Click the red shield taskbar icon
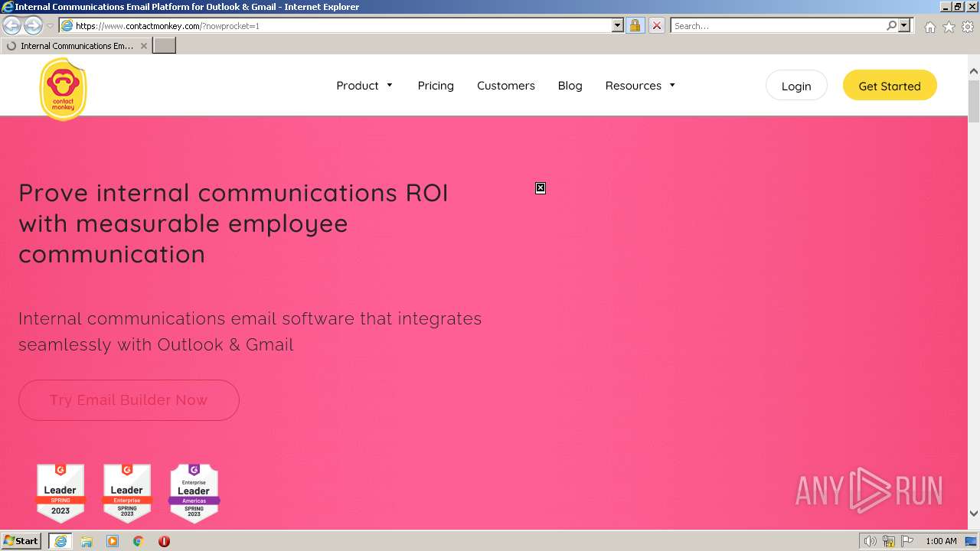980x551 pixels. click(x=164, y=541)
